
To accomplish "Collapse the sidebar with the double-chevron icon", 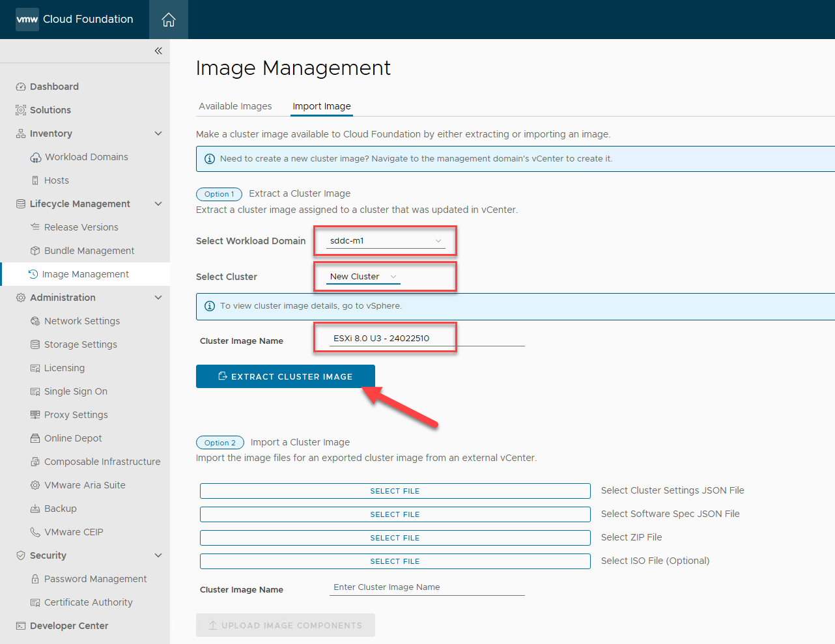I will [158, 51].
